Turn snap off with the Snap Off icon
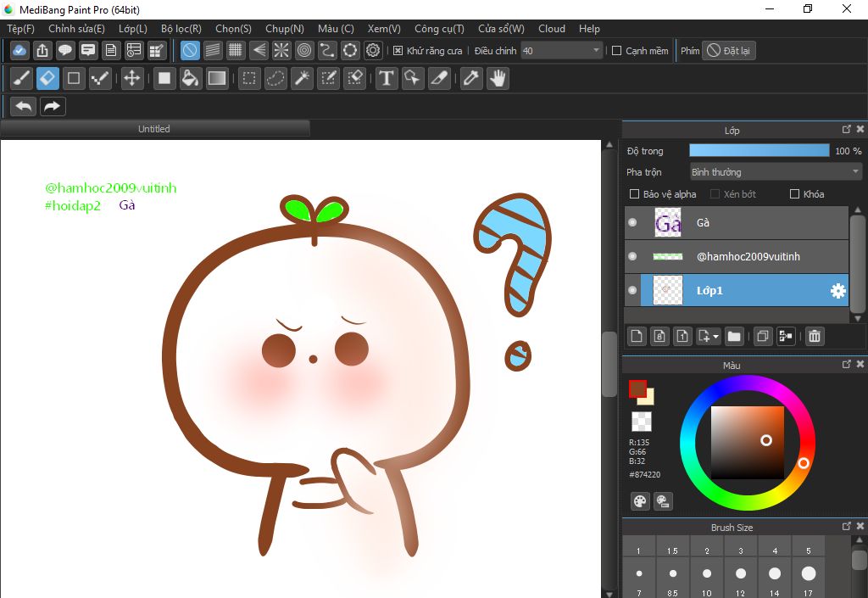Viewport: 868px width, 598px height. [190, 51]
